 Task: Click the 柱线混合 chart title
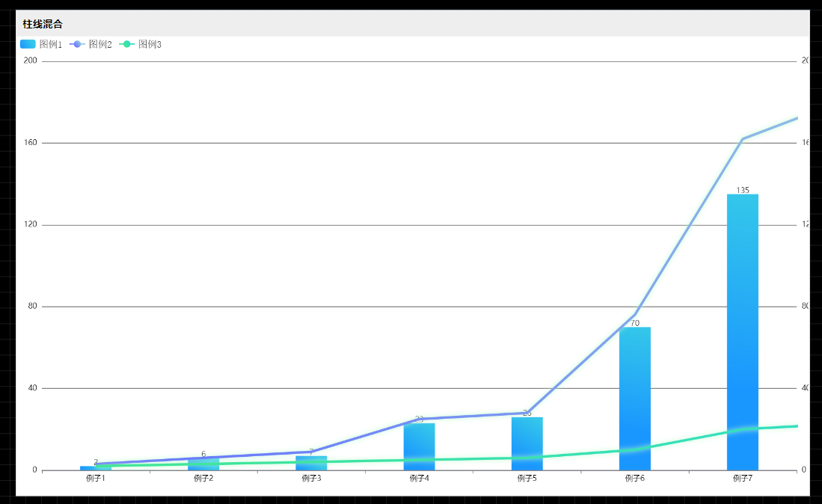[x=43, y=24]
